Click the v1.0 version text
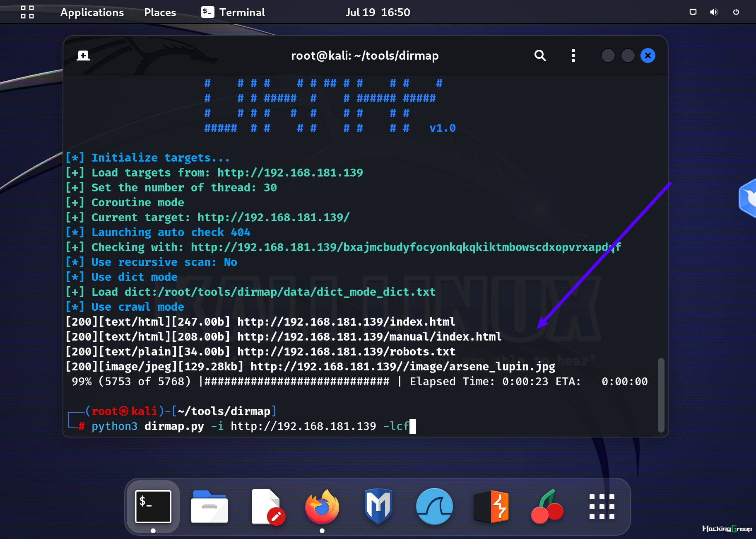This screenshot has height=539, width=756. (x=442, y=128)
